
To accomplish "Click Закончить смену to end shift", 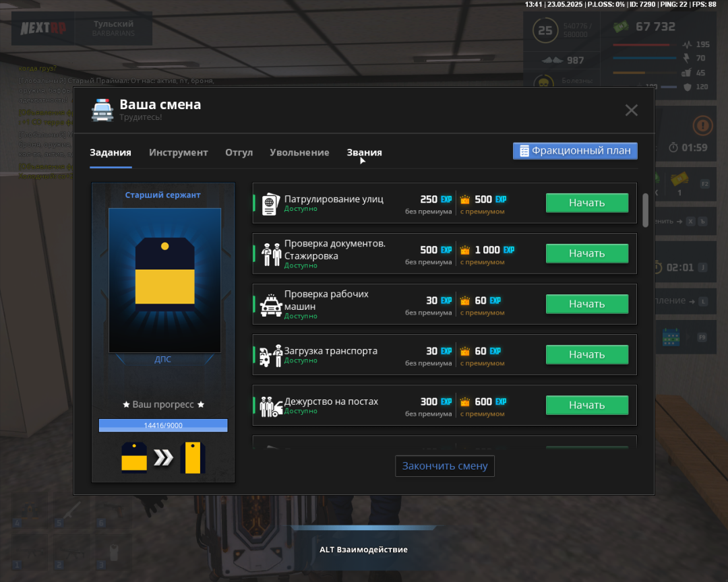I will tap(444, 466).
